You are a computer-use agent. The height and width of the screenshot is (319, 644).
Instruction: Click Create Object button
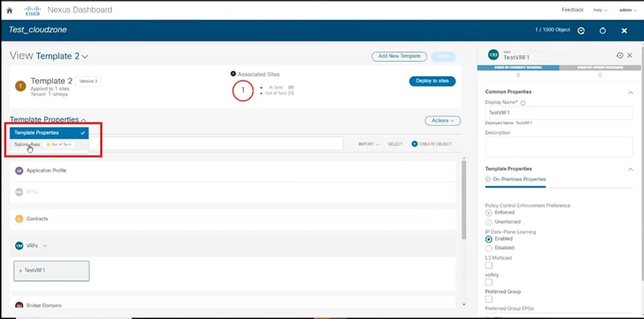pyautogui.click(x=432, y=144)
